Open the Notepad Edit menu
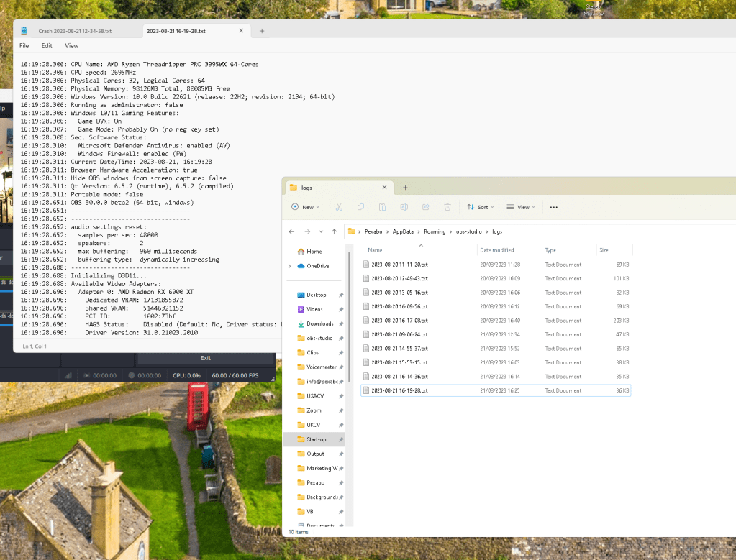736x560 pixels. pyautogui.click(x=47, y=45)
